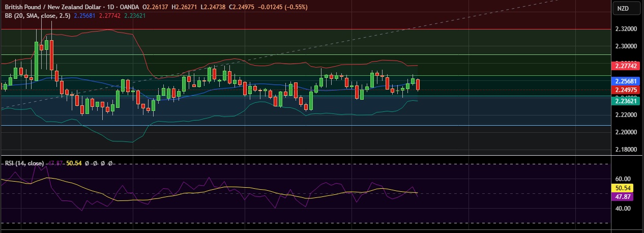Click the red 2.27742 upper band price label
The width and height of the screenshot is (644, 233).
tap(626, 66)
